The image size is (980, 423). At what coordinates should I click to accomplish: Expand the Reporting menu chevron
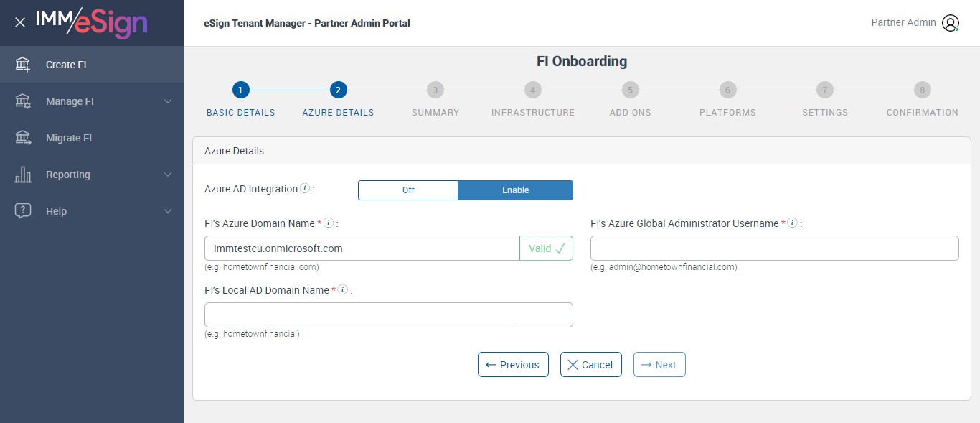[x=168, y=175]
